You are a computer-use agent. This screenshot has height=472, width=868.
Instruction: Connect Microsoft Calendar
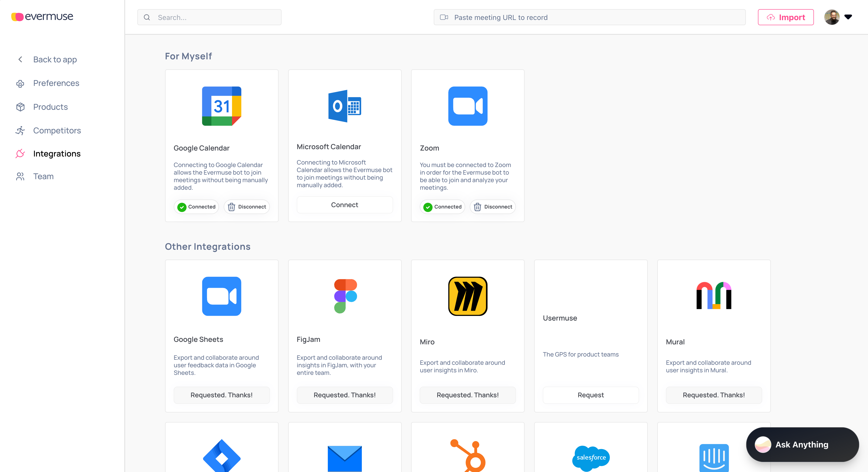(344, 205)
